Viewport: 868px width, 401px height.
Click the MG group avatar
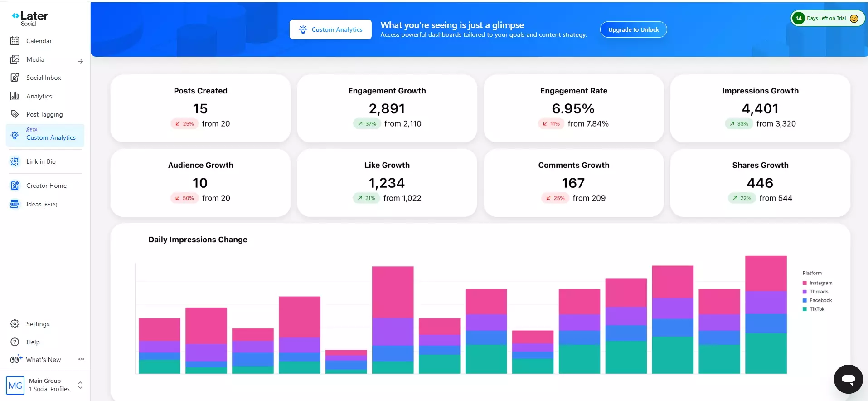pyautogui.click(x=15, y=385)
